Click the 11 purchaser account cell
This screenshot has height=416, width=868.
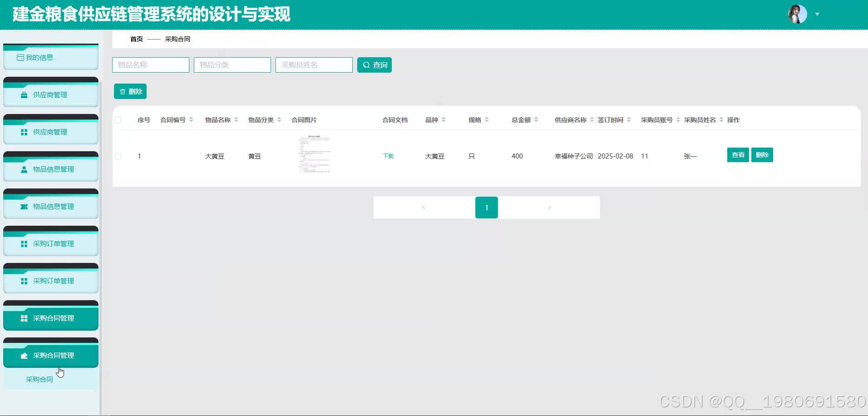[645, 156]
